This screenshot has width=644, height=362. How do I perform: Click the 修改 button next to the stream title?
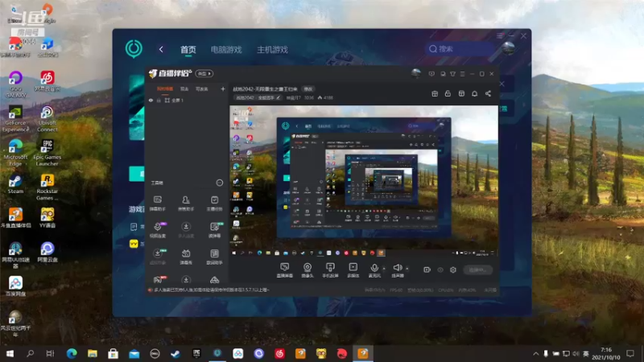pyautogui.click(x=308, y=88)
